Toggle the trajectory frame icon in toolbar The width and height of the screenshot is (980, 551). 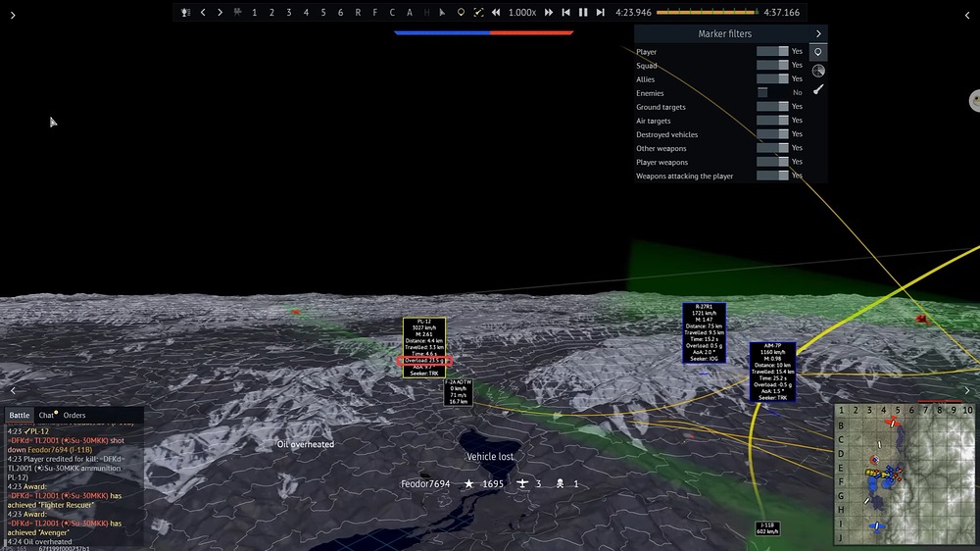[x=478, y=13]
